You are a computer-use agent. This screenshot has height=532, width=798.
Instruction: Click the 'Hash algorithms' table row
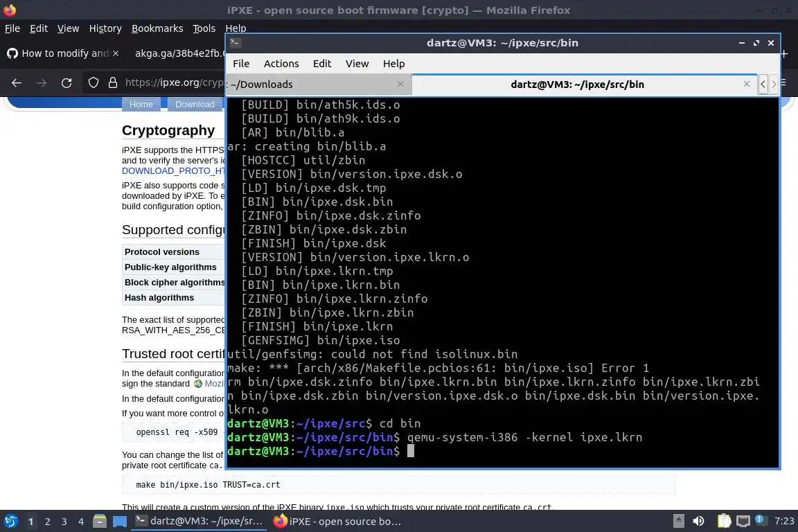click(x=173, y=298)
